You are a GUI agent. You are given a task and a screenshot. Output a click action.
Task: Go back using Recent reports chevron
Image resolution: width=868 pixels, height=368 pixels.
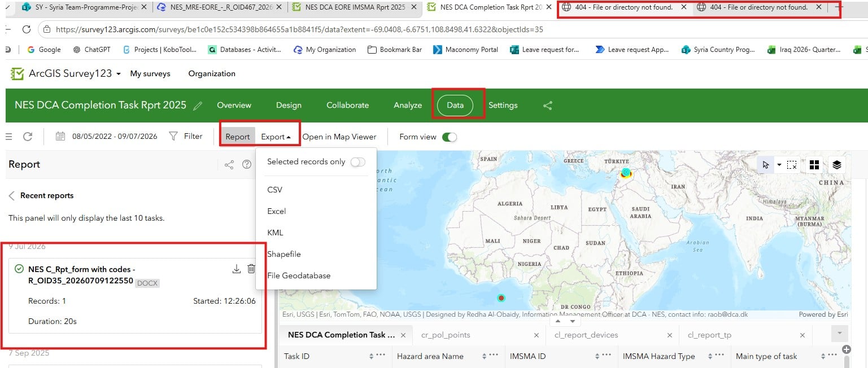(12, 196)
